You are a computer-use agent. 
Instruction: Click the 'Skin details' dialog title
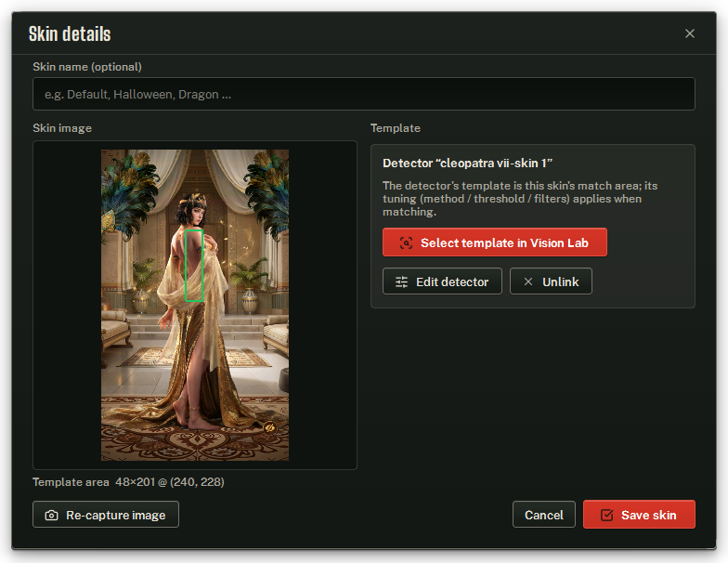[70, 33]
